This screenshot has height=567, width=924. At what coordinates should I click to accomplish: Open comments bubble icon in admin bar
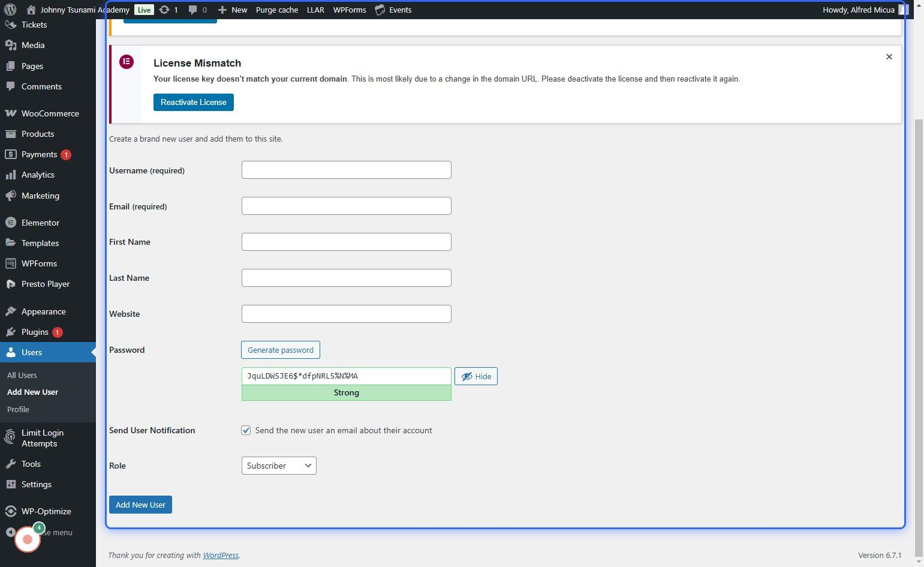coord(192,10)
